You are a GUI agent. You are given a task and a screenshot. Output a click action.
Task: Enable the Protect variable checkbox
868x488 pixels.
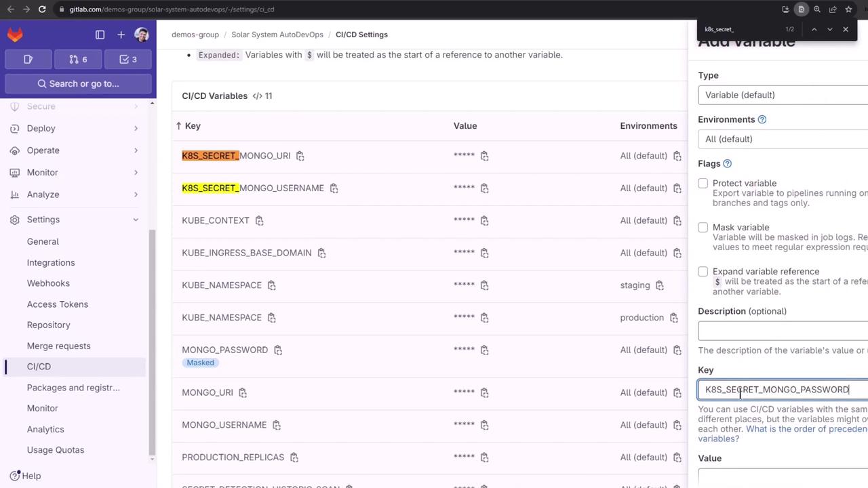(703, 184)
